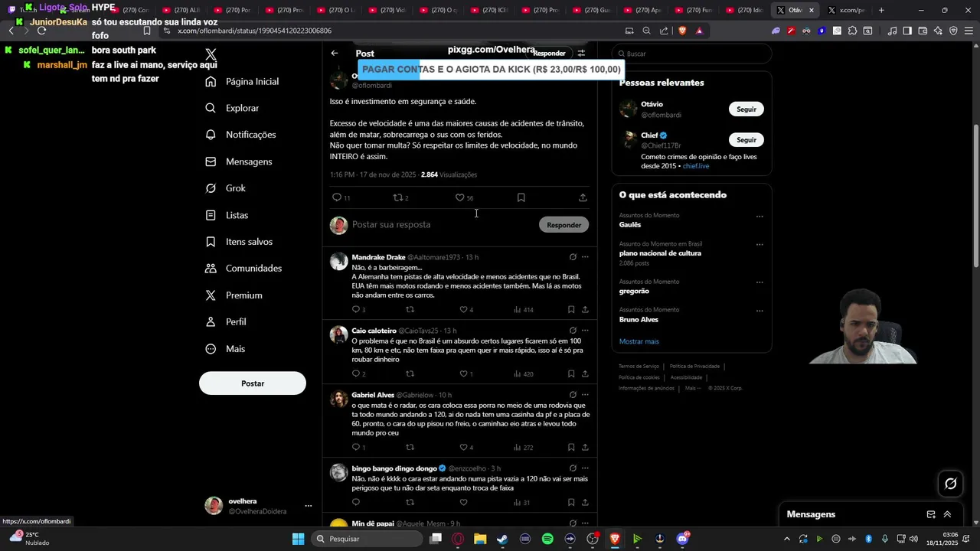The width and height of the screenshot is (980, 551).
Task: Like the bingo bango dingo dongo reply
Action: [x=463, y=503]
